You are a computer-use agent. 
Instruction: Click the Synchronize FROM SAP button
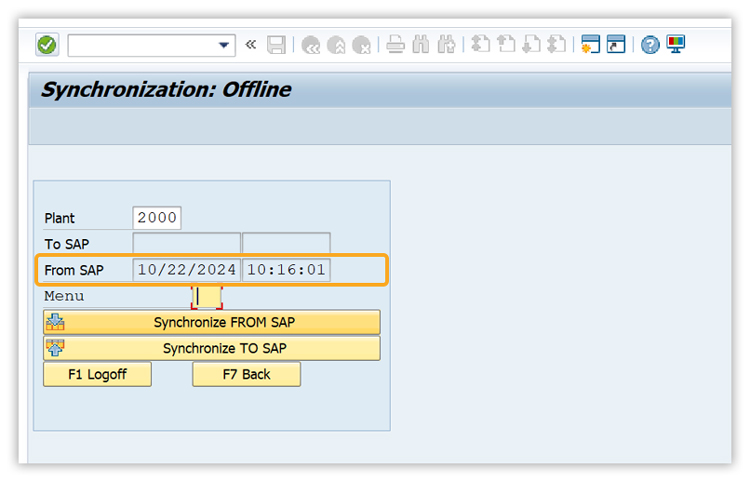(212, 322)
